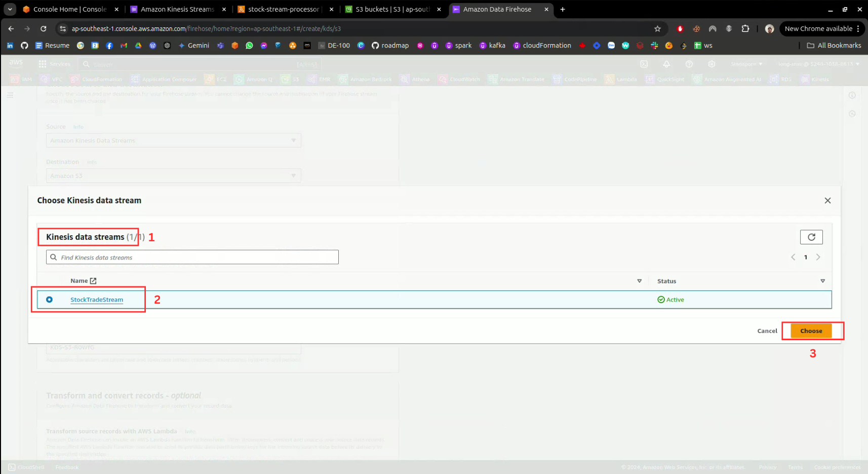The image size is (868, 474).
Task: Open the Chrome extensions puzzle icon
Action: coord(745,29)
